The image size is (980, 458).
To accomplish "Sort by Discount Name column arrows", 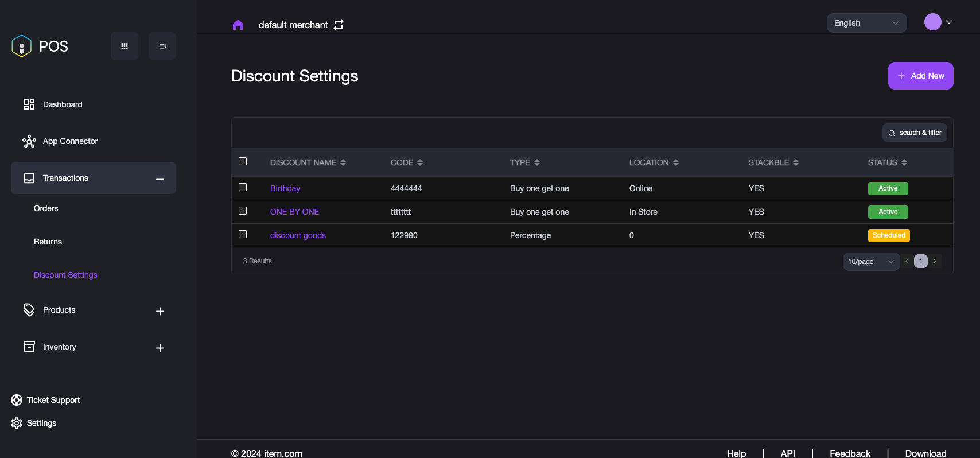I will coord(343,162).
